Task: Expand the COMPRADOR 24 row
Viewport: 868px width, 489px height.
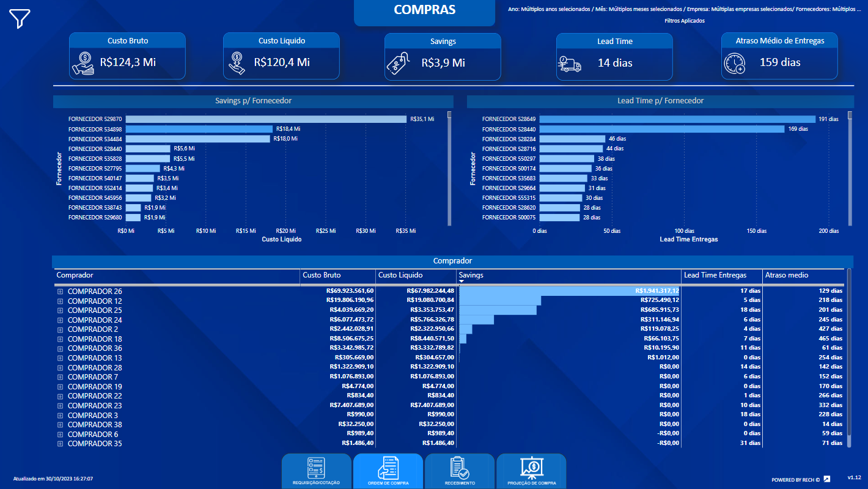Action: pos(61,320)
